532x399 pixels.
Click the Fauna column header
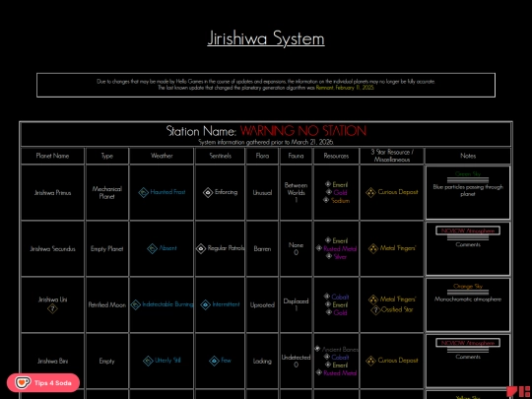click(296, 156)
